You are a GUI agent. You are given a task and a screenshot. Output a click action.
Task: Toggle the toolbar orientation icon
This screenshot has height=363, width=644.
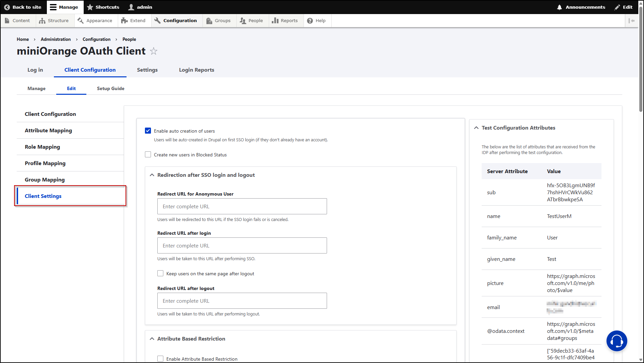(632, 21)
